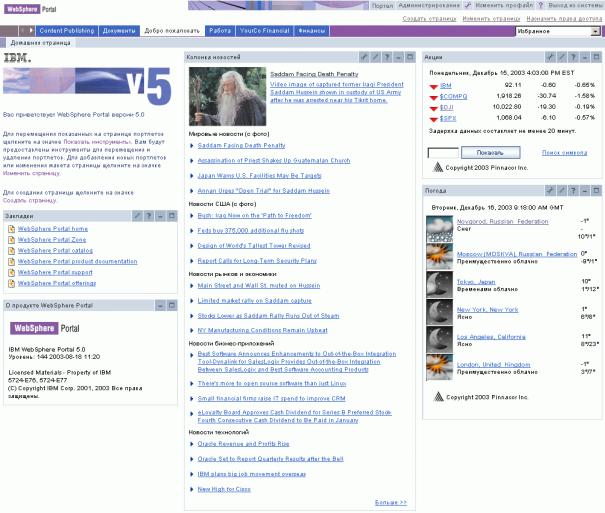Minimize the Погода portlet
The height and width of the screenshot is (513, 605).
tap(585, 191)
